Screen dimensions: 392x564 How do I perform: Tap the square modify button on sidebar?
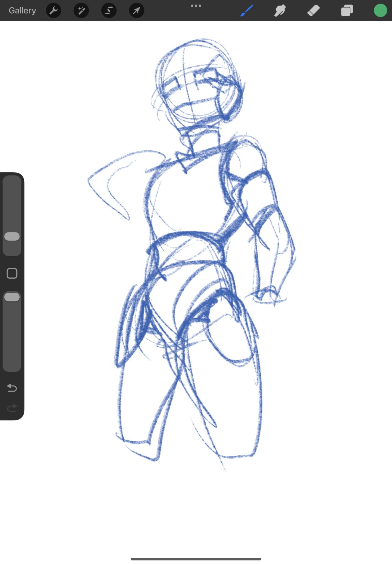tap(12, 273)
